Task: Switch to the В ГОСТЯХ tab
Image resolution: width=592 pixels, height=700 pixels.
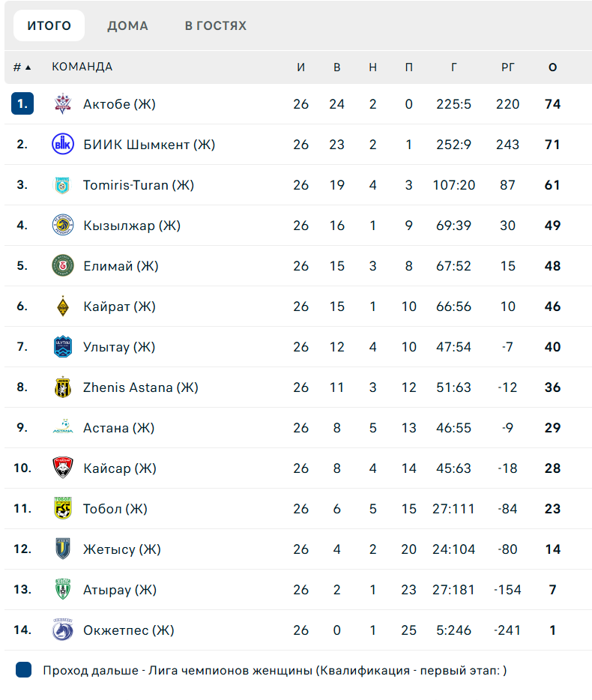Action: click(x=216, y=25)
